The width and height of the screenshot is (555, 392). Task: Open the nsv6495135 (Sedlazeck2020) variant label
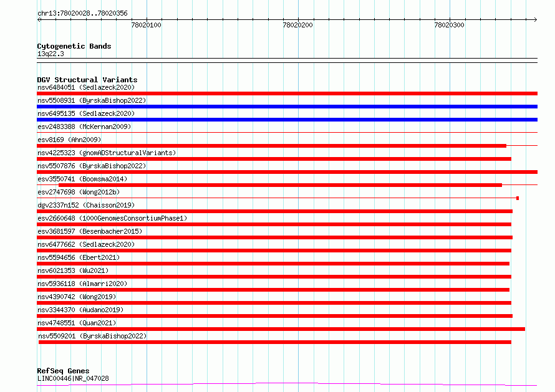click(x=86, y=113)
